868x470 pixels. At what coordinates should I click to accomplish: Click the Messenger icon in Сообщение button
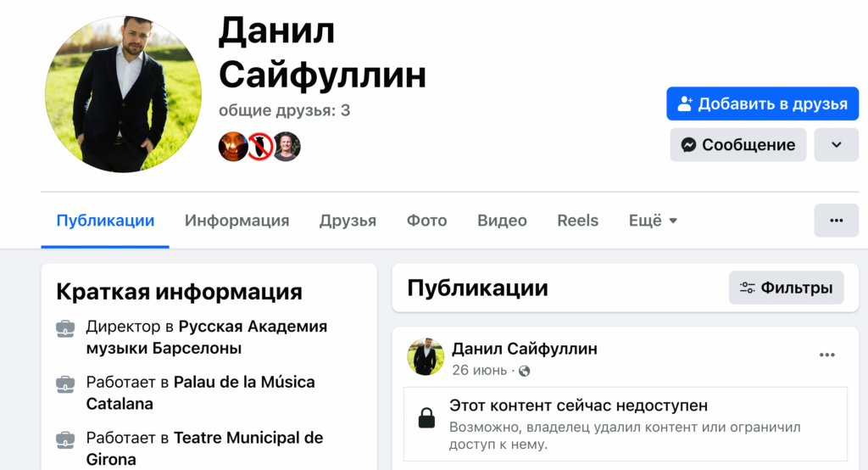point(688,145)
